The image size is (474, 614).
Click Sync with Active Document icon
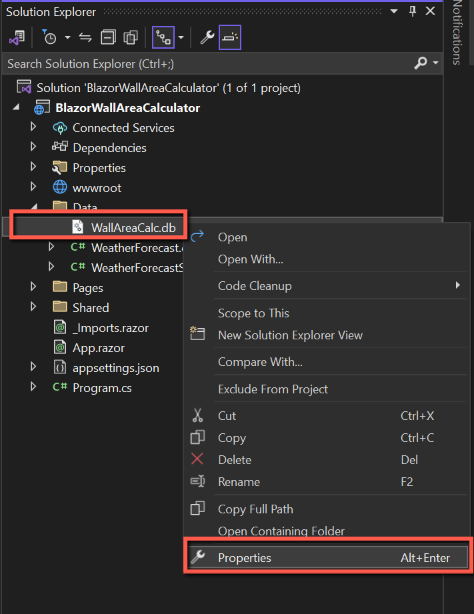tap(85, 38)
